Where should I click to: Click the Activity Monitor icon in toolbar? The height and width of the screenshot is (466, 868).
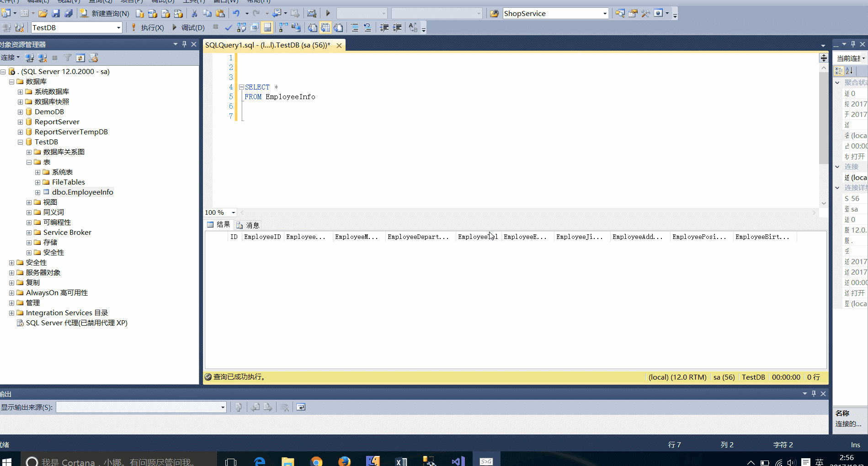click(311, 13)
